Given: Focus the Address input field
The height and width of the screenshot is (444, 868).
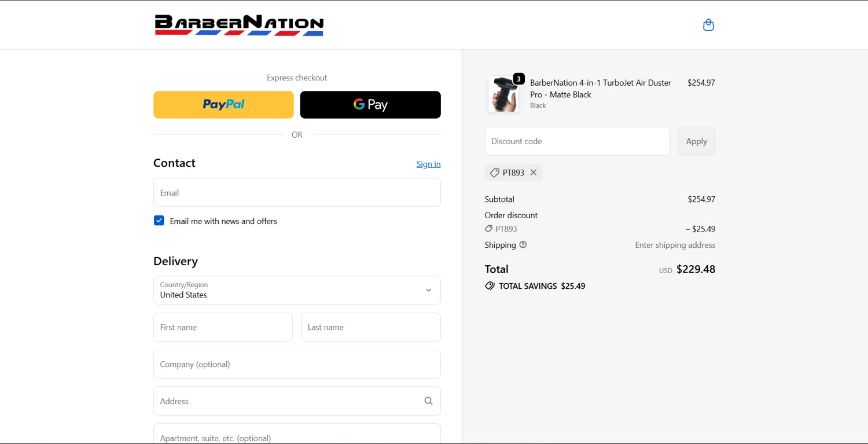Looking at the screenshot, I should (297, 401).
